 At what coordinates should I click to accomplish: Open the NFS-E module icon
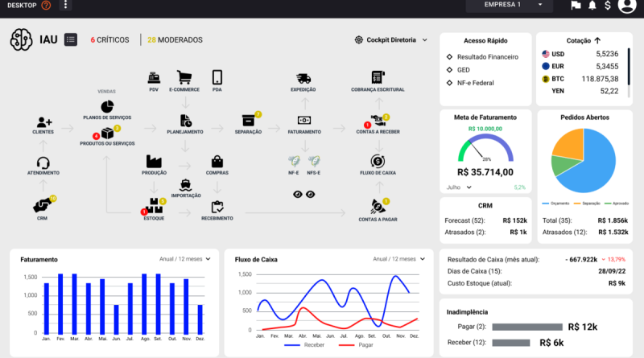coord(314,161)
